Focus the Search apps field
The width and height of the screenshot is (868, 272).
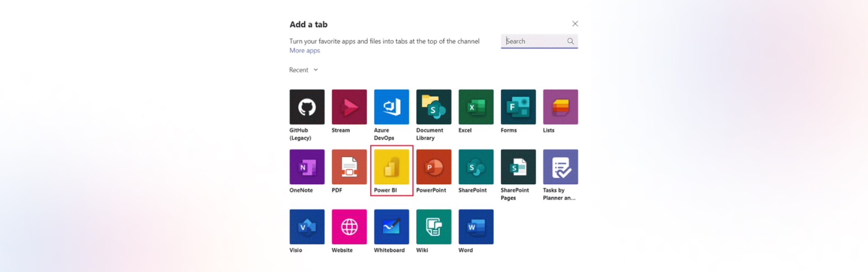(x=539, y=41)
